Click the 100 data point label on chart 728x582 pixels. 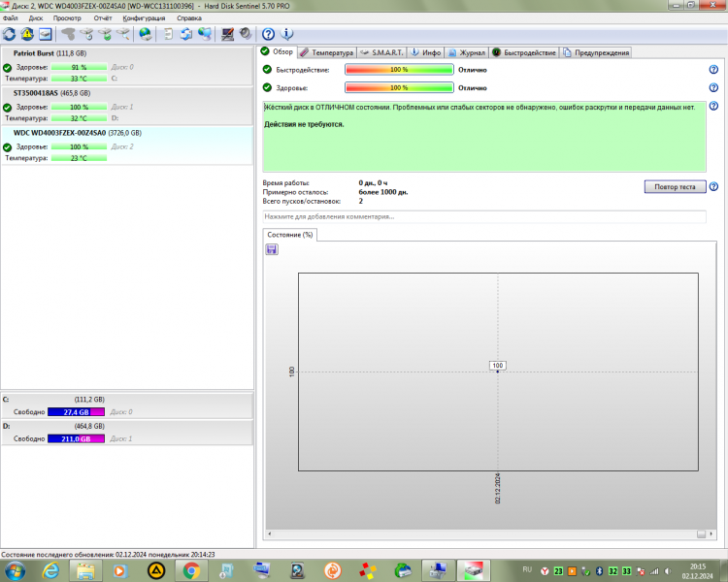(498, 366)
